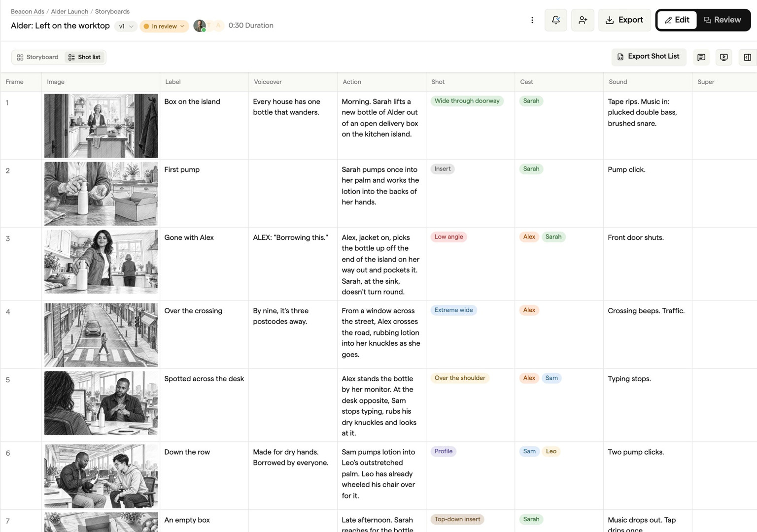757x532 pixels.
Task: Click the Storyboards breadcrumb
Action: point(112,11)
